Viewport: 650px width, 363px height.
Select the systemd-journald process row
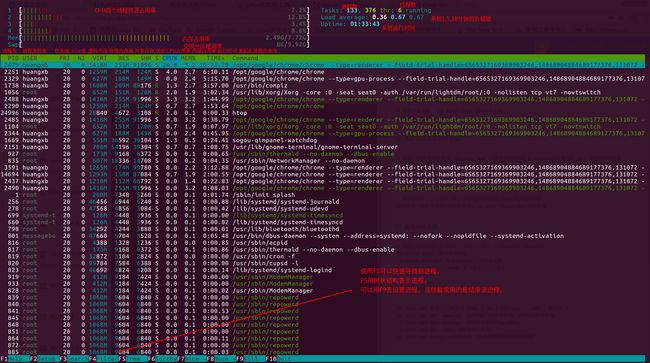click(x=323, y=201)
